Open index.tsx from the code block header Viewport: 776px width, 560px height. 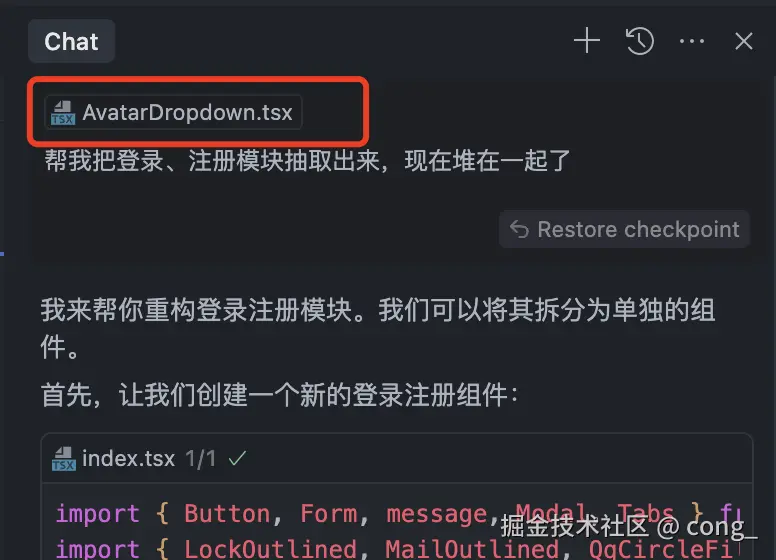(129, 459)
